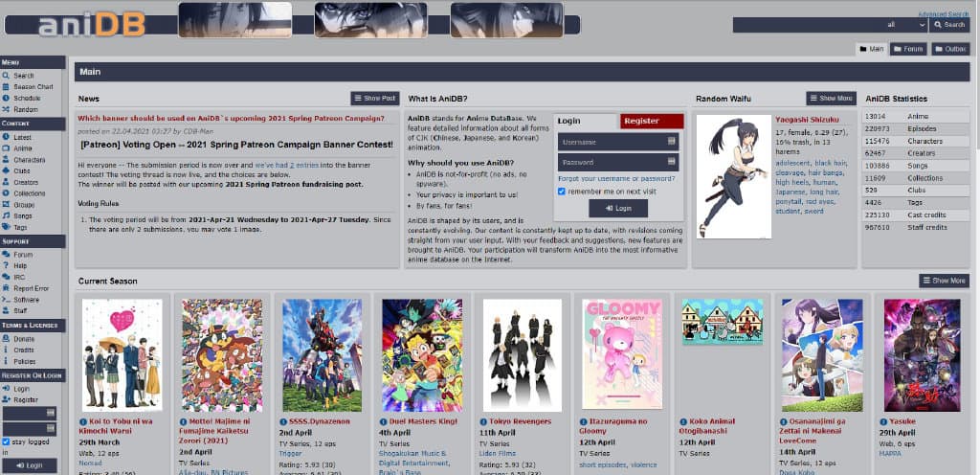Expand News with Show Post

(375, 99)
